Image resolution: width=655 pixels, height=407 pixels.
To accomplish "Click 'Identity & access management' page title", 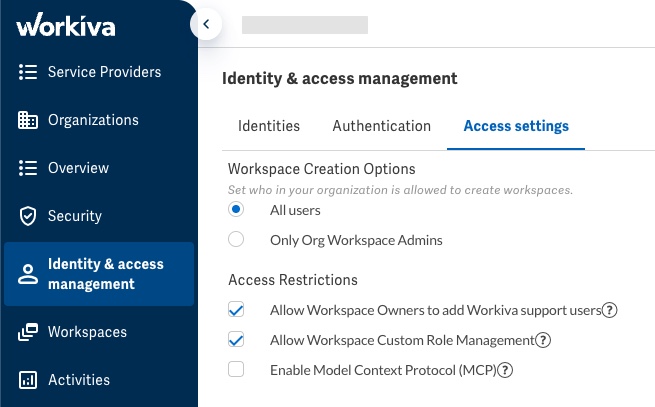I will coord(340,79).
